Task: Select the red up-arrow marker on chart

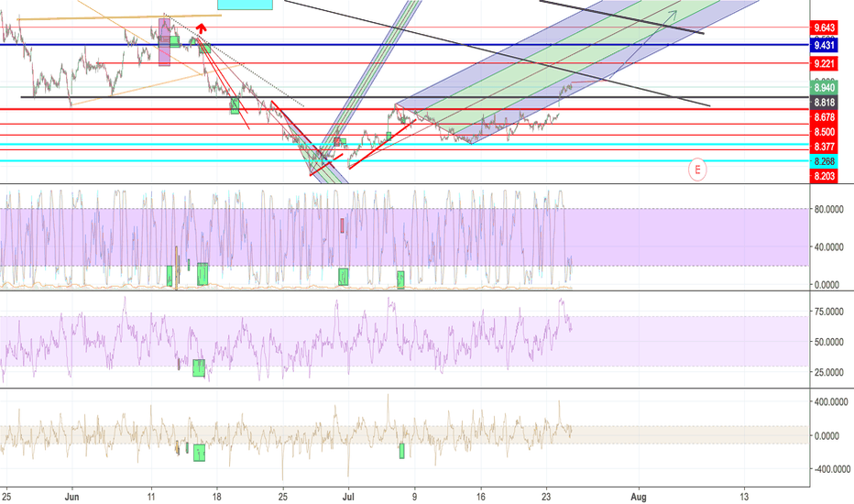Action: tap(202, 29)
